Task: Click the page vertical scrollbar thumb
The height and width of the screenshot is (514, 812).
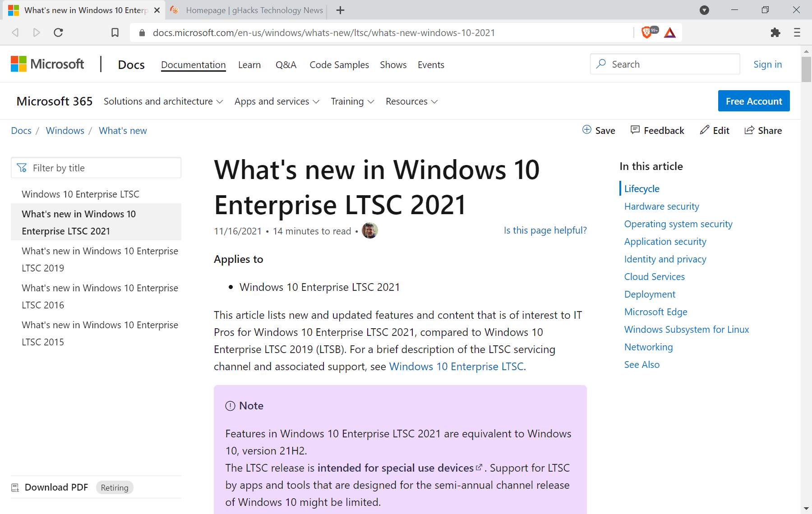Action: (x=806, y=69)
